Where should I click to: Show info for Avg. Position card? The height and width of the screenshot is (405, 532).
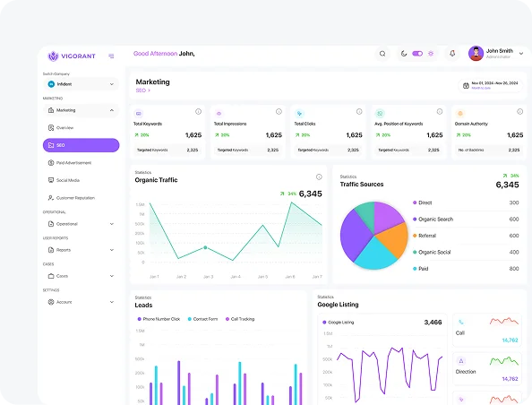coord(440,112)
